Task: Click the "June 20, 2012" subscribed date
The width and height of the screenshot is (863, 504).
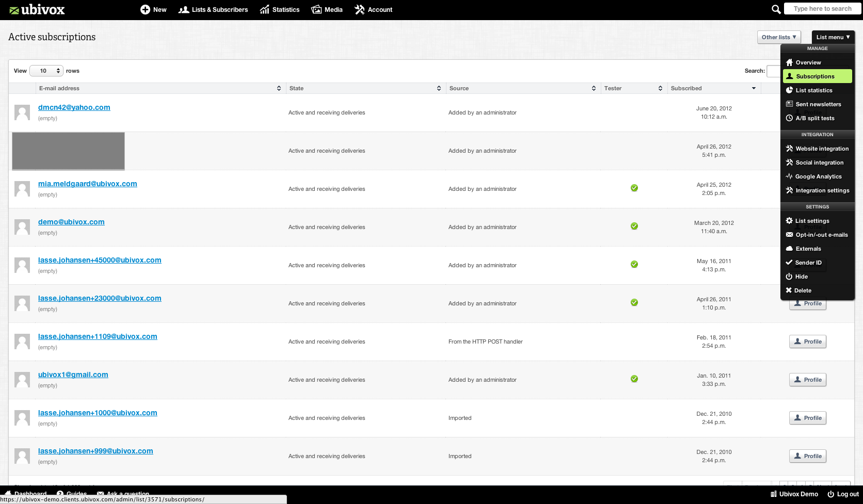Action: (714, 108)
